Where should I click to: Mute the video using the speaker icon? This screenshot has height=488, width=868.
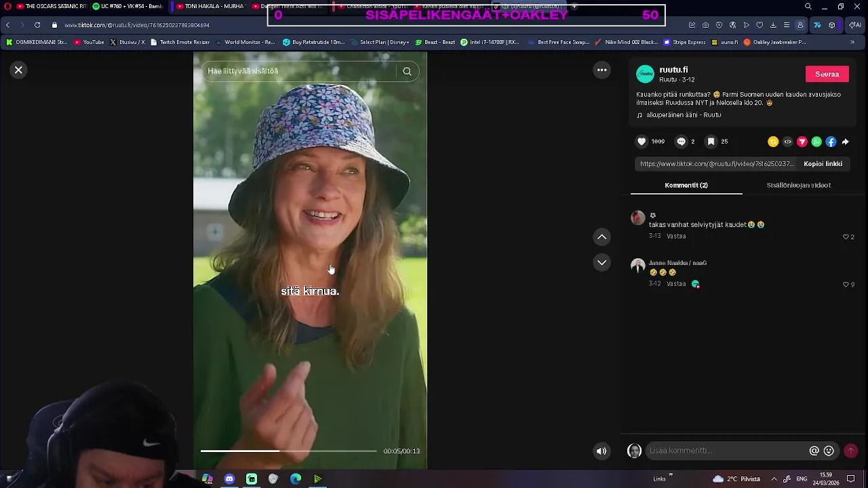601,451
